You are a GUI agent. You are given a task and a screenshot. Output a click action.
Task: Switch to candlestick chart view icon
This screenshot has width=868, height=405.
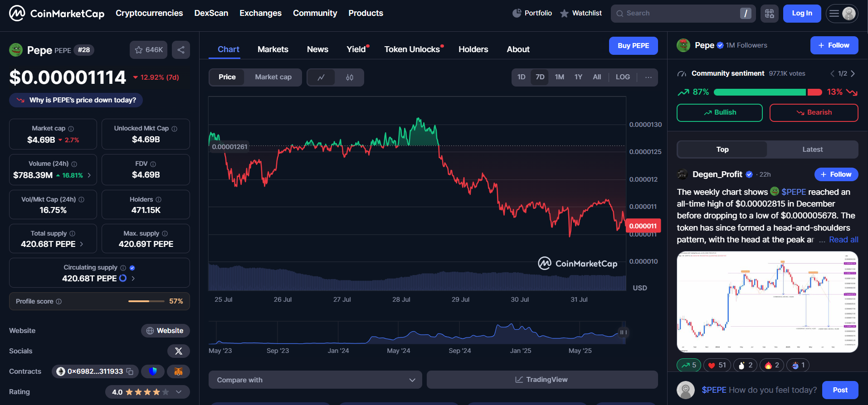tap(349, 77)
